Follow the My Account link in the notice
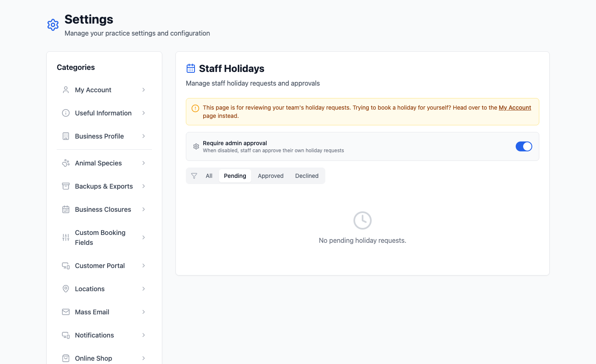Image resolution: width=596 pixels, height=364 pixels. tap(515, 108)
